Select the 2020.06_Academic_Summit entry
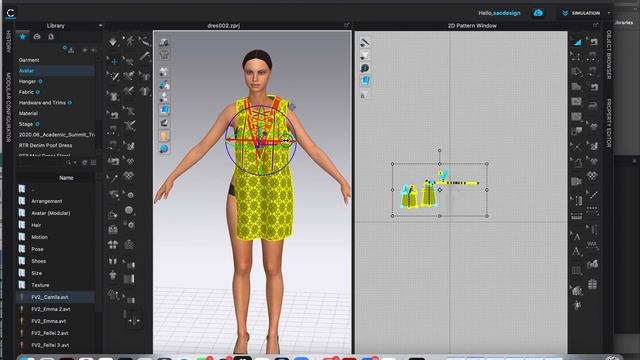Screen dimensions: 640x360 point(56,135)
